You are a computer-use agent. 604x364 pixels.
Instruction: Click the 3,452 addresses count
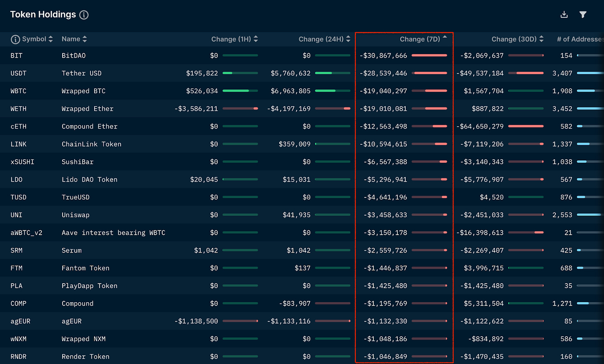[562, 109]
